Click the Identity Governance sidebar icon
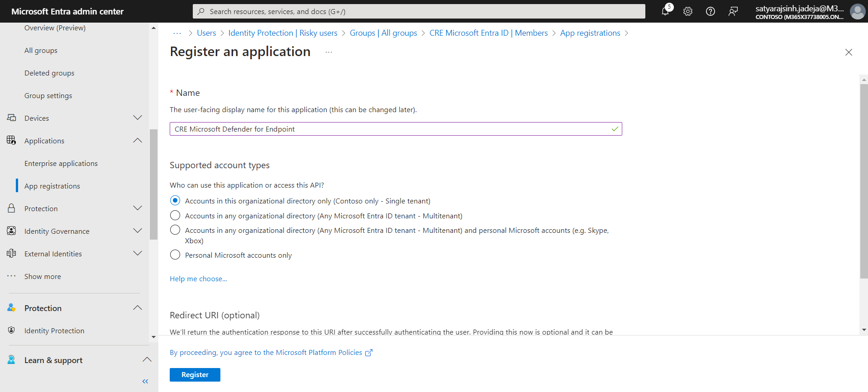Image resolution: width=868 pixels, height=392 pixels. [x=11, y=231]
